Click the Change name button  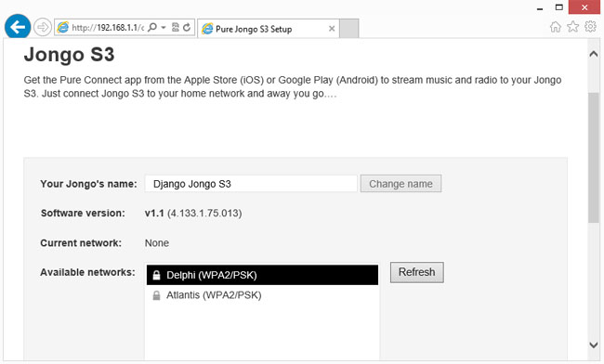coord(400,184)
